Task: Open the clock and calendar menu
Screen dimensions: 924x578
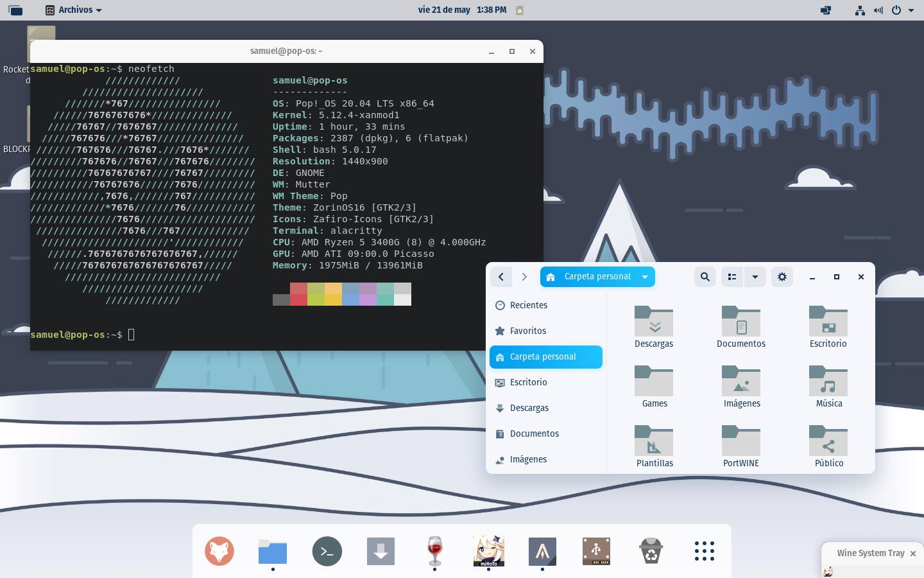Action: click(462, 10)
